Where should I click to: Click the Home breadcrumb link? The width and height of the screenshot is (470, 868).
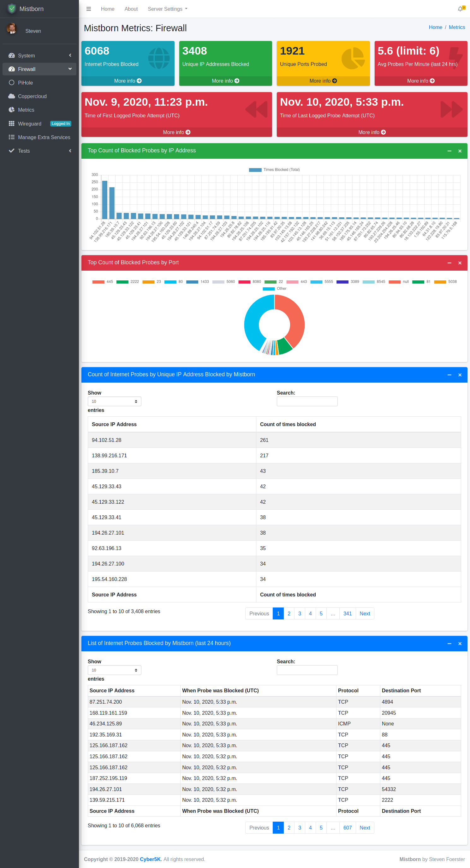tap(435, 27)
